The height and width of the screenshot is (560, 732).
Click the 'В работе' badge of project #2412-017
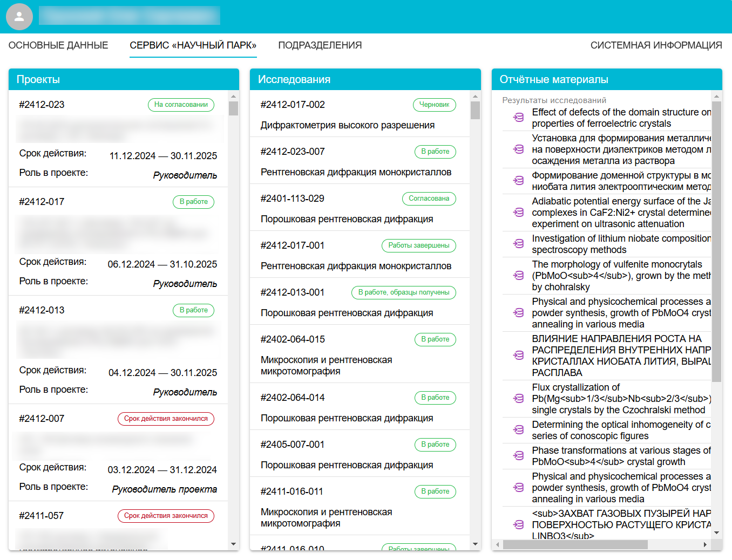[193, 202]
